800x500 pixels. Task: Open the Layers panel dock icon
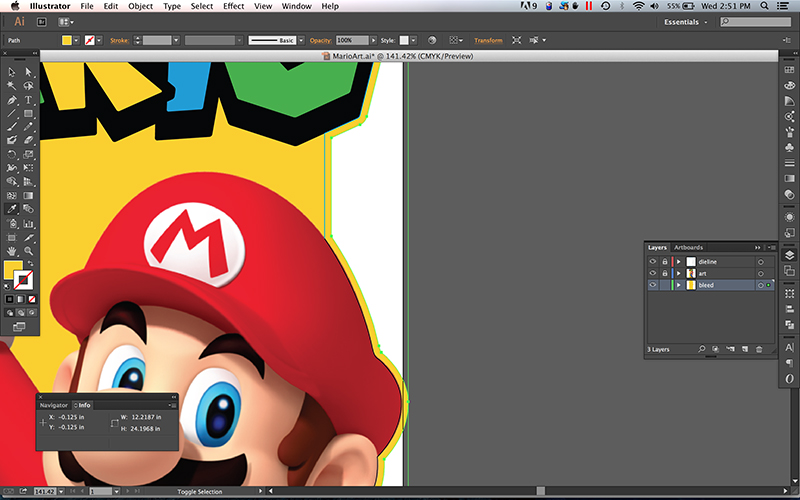coord(789,256)
